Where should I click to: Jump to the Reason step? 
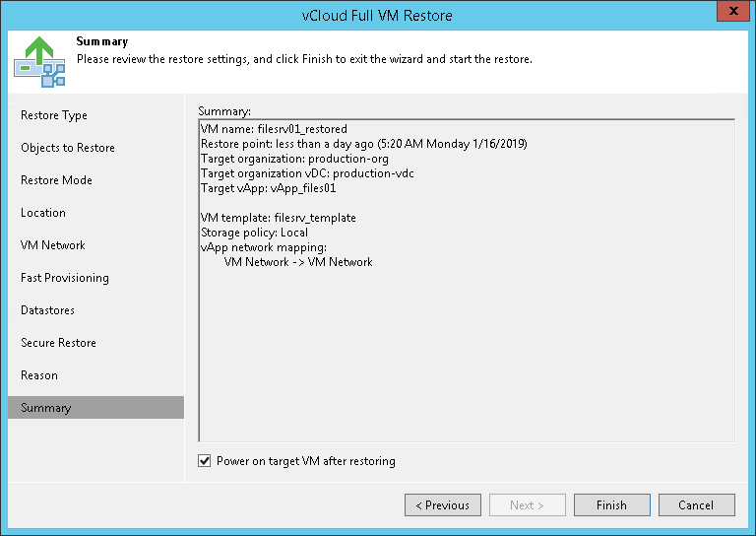click(x=39, y=375)
